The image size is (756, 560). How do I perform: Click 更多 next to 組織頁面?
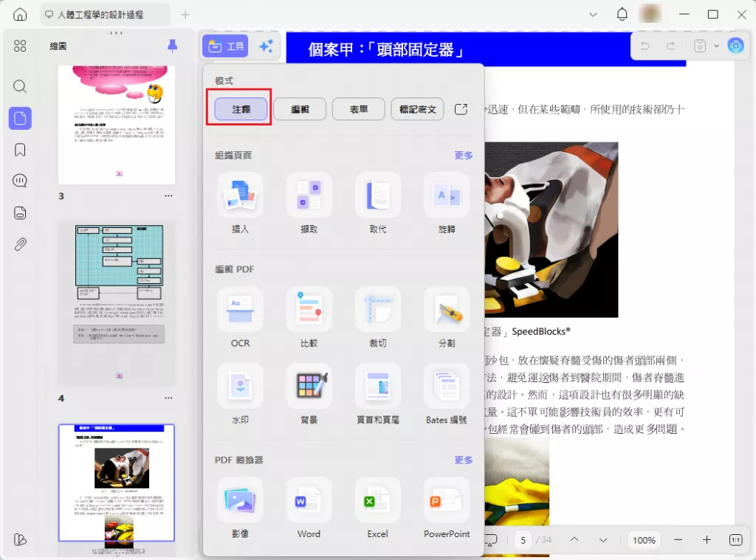[463, 155]
